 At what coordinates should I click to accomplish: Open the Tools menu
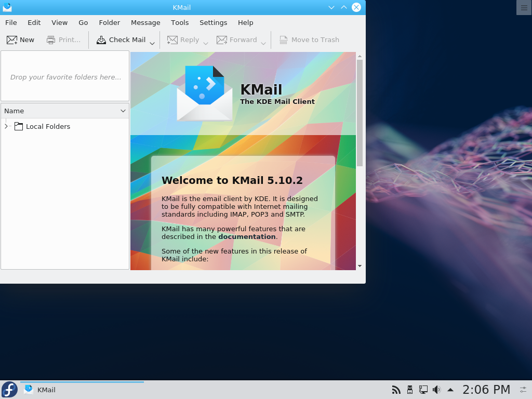tap(179, 23)
